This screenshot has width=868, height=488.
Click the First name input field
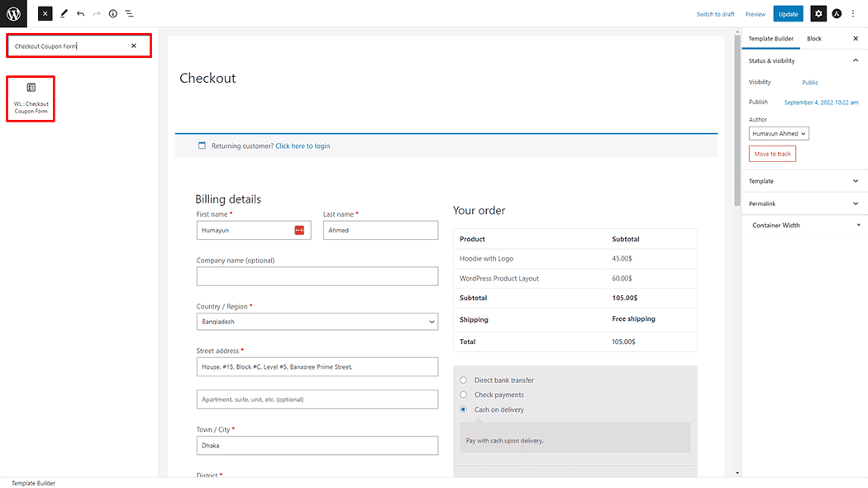pos(245,231)
